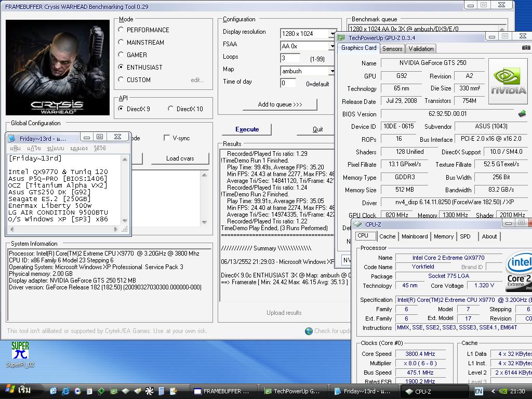Choose the DirectX 10 API option
The height and width of the screenshot is (399, 532).
pyautogui.click(x=171, y=109)
